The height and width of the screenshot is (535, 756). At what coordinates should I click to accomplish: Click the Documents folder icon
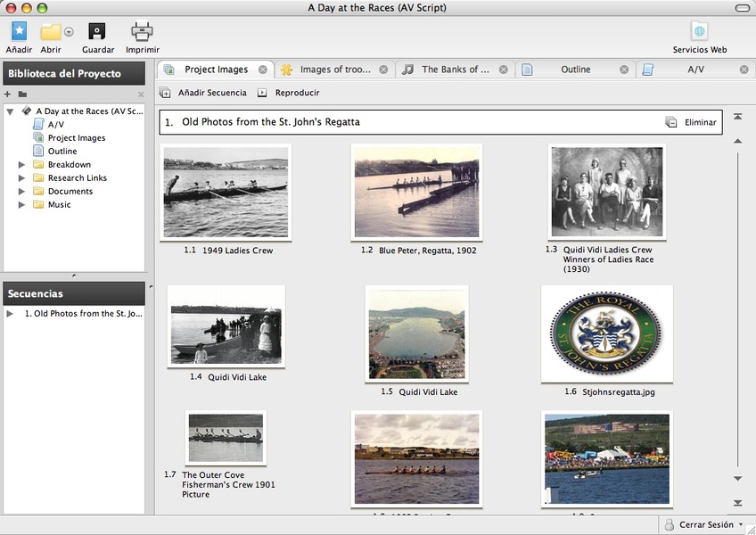click(38, 192)
